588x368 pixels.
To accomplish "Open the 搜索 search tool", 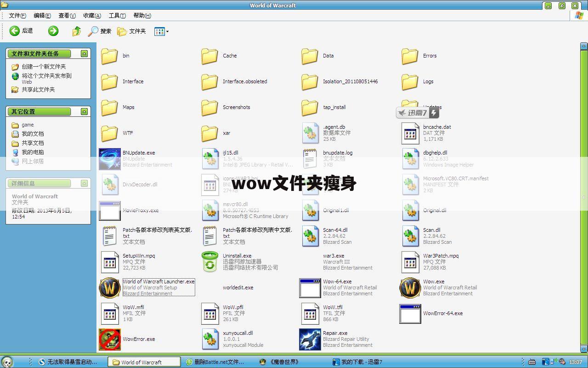I will point(100,31).
